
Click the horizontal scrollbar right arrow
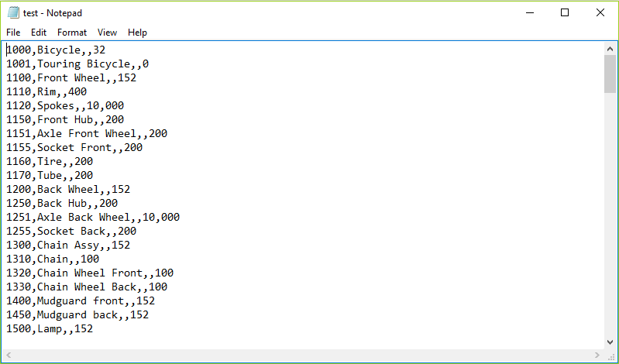click(x=597, y=355)
